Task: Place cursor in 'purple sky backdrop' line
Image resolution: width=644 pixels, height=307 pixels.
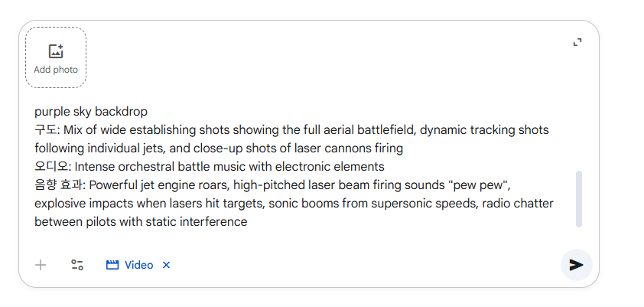Action: tap(91, 112)
